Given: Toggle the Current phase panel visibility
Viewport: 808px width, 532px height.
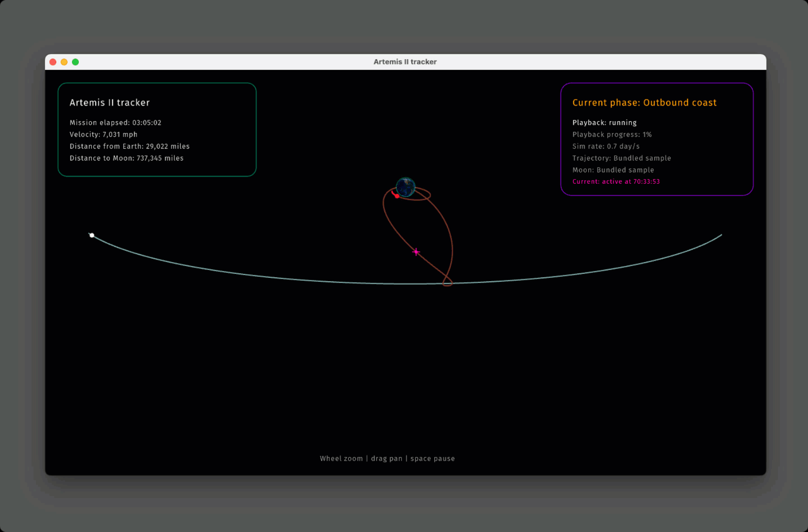Looking at the screenshot, I should pyautogui.click(x=657, y=139).
